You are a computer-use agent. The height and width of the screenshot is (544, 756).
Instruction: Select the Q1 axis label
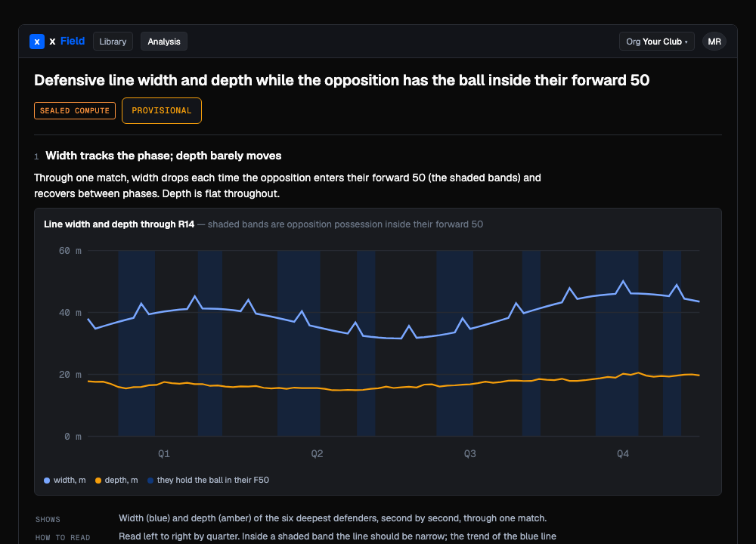(164, 454)
